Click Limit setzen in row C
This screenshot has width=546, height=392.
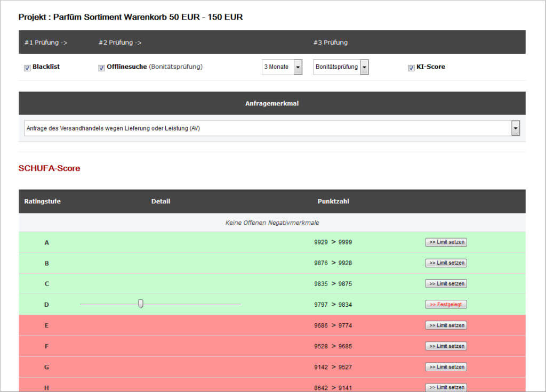(446, 284)
